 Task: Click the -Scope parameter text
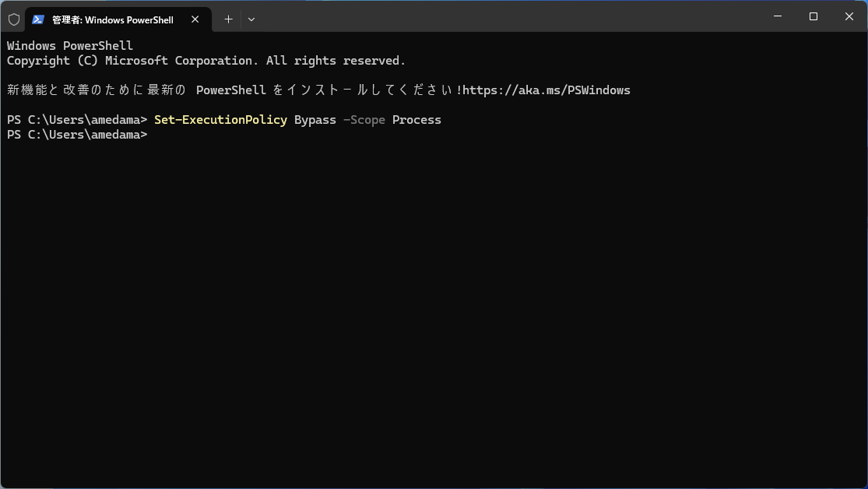coord(364,120)
